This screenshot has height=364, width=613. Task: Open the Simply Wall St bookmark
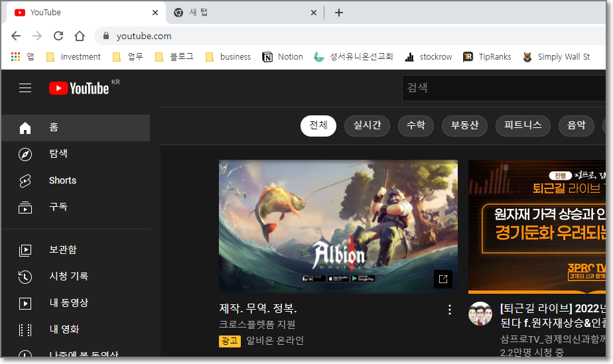(557, 57)
